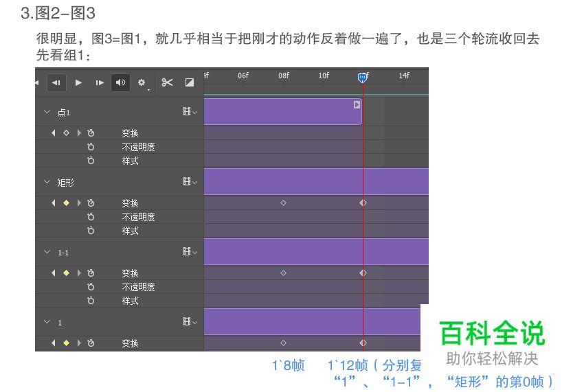Enable stopwatch for 矩形 样式
This screenshot has height=392, width=584.
[x=91, y=231]
